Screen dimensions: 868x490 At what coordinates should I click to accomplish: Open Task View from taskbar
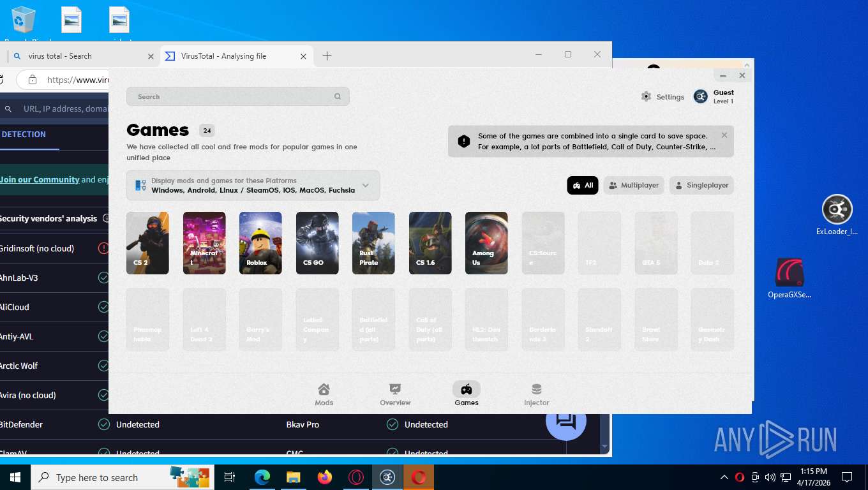point(230,477)
